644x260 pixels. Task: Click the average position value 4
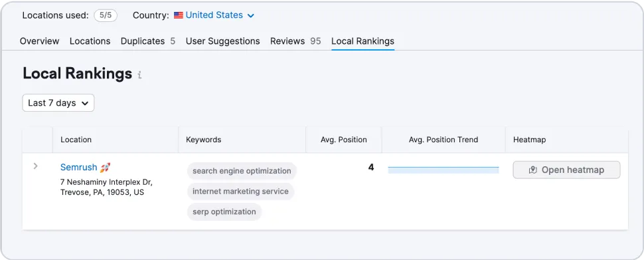(371, 168)
